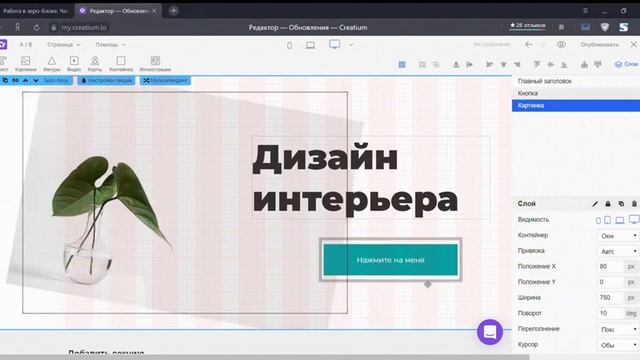
Task: Edit the Поворот rotation field
Action: point(610,313)
